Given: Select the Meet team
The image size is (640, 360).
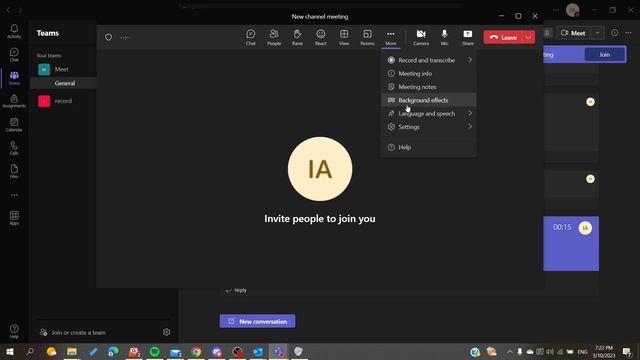Looking at the screenshot, I should (63, 69).
